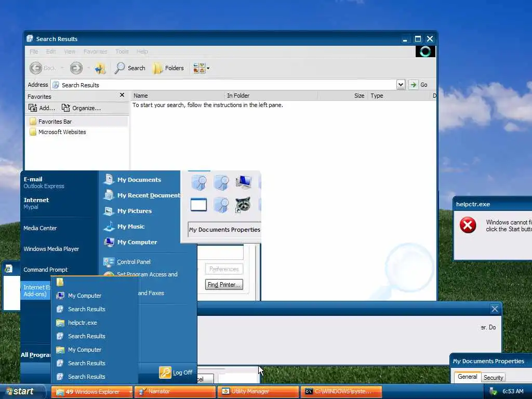Launch E-mail Outlook Express

(x=44, y=182)
